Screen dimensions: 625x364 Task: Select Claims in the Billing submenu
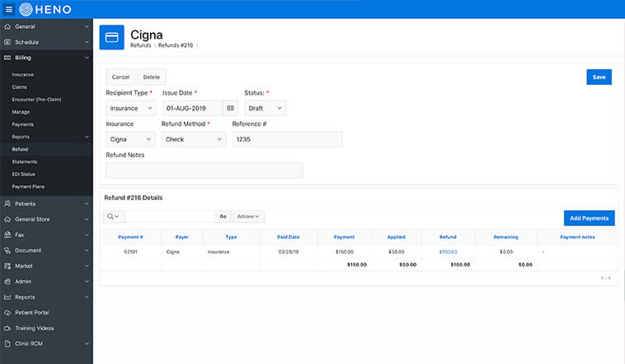click(20, 87)
